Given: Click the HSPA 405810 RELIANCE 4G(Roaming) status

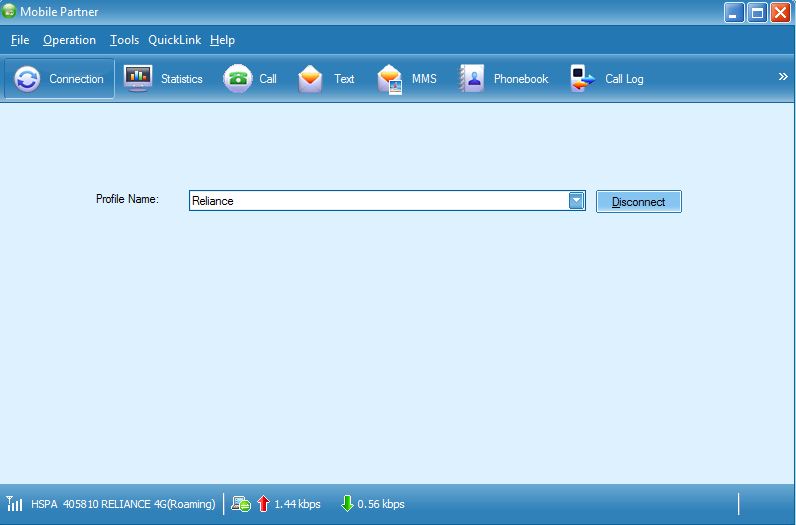Looking at the screenshot, I should pyautogui.click(x=123, y=504).
